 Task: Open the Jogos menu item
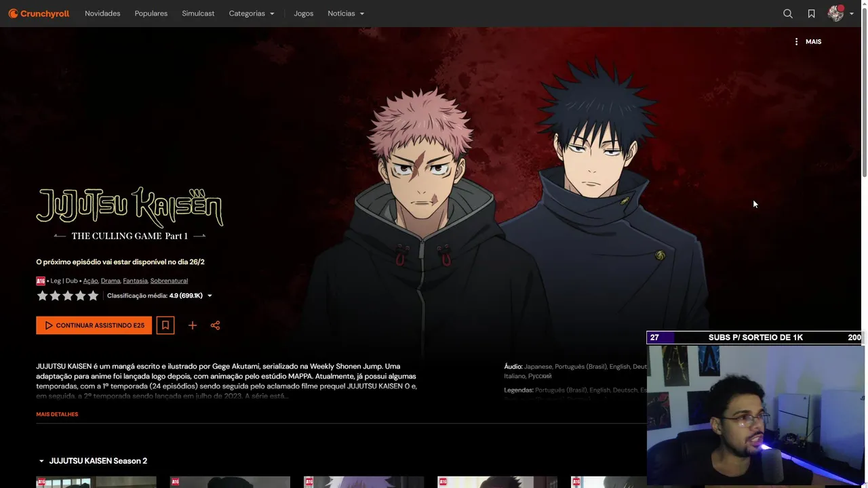304,14
